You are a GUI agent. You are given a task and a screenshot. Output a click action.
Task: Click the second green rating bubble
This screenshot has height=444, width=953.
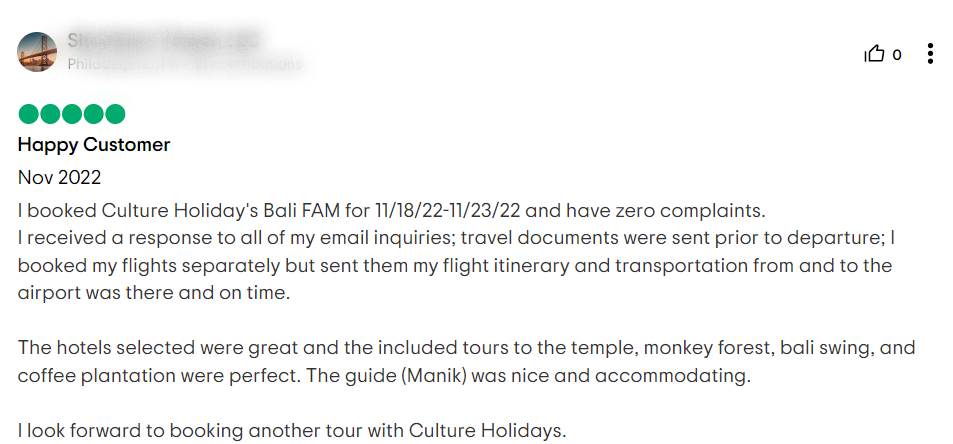pyautogui.click(x=50, y=114)
